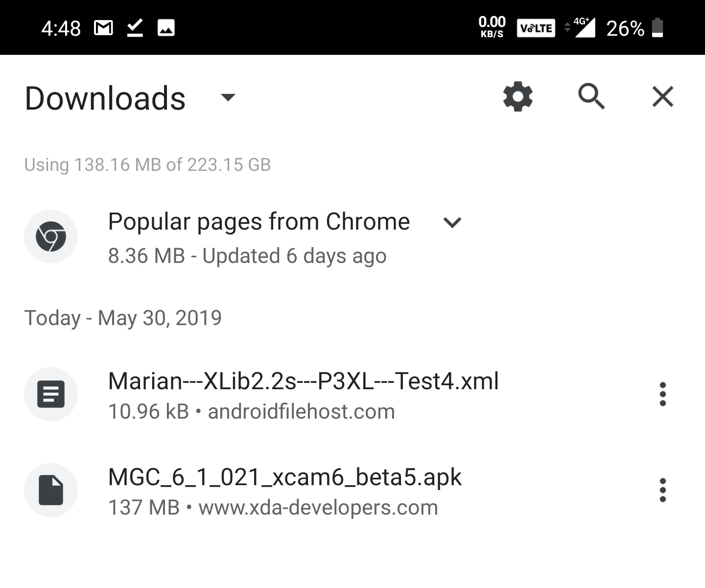Tap the storage usage summary text

click(147, 165)
